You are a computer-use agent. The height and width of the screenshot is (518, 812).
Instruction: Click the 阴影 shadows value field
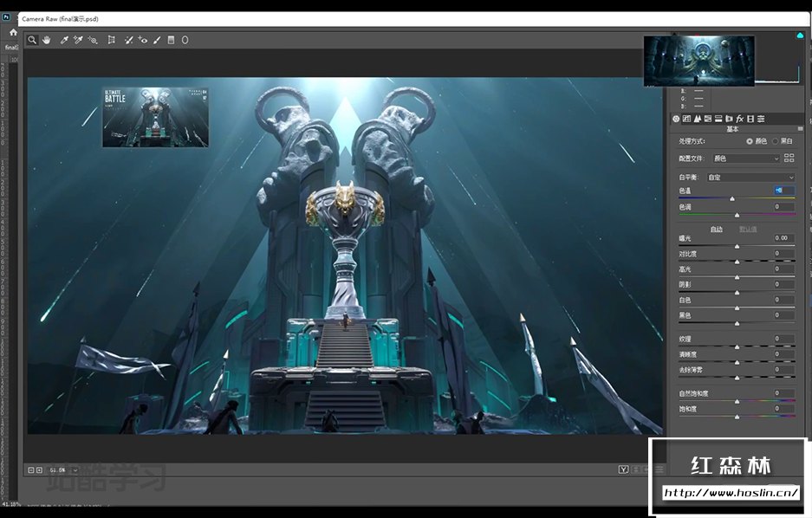[784, 284]
